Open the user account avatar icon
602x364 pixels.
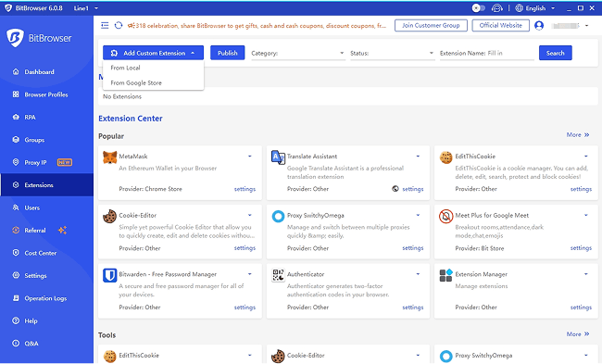(x=539, y=25)
